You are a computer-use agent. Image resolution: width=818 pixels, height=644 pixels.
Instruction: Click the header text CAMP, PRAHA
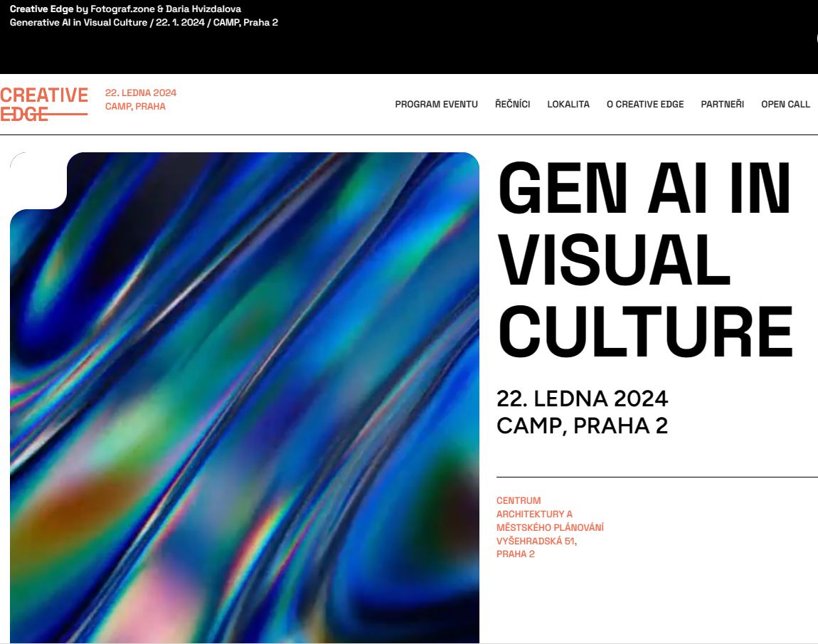135,107
